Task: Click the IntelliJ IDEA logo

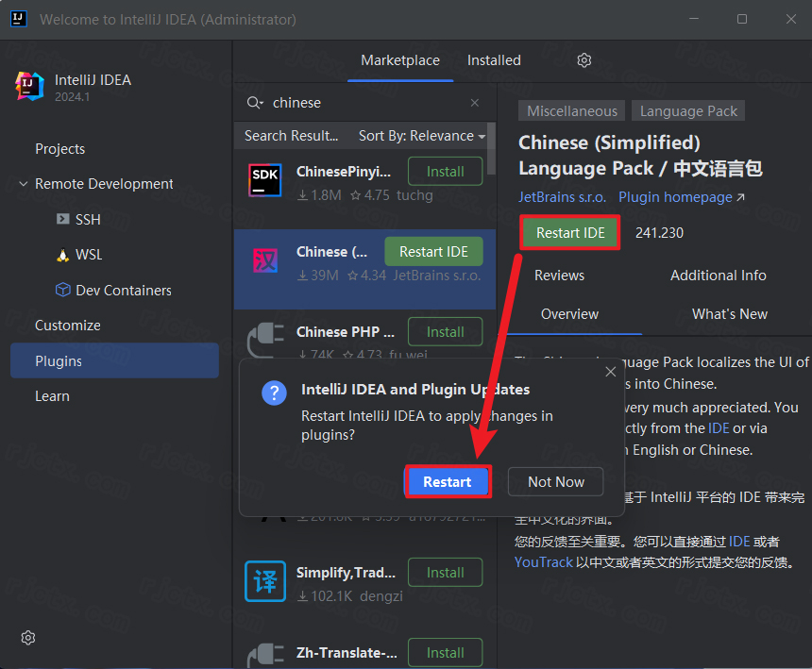Action: point(29,87)
